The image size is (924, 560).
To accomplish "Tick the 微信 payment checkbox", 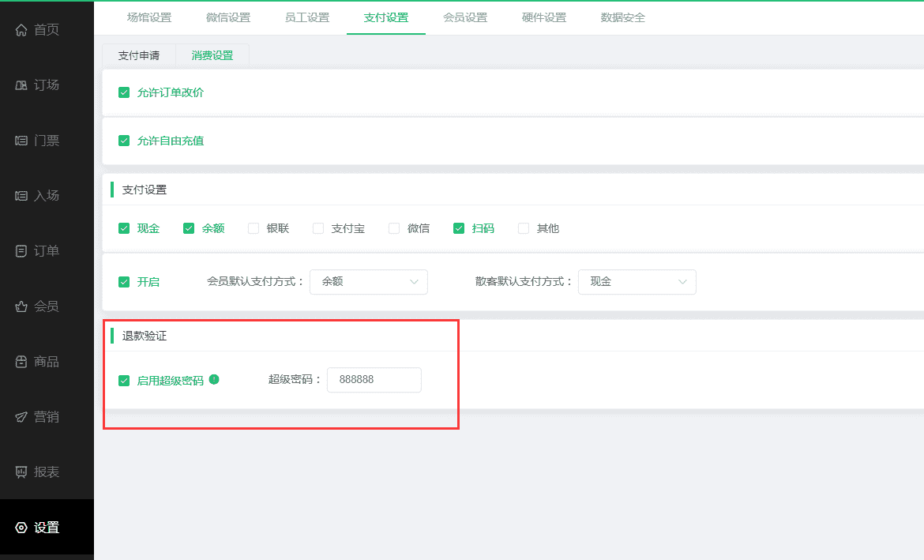I will [x=394, y=228].
